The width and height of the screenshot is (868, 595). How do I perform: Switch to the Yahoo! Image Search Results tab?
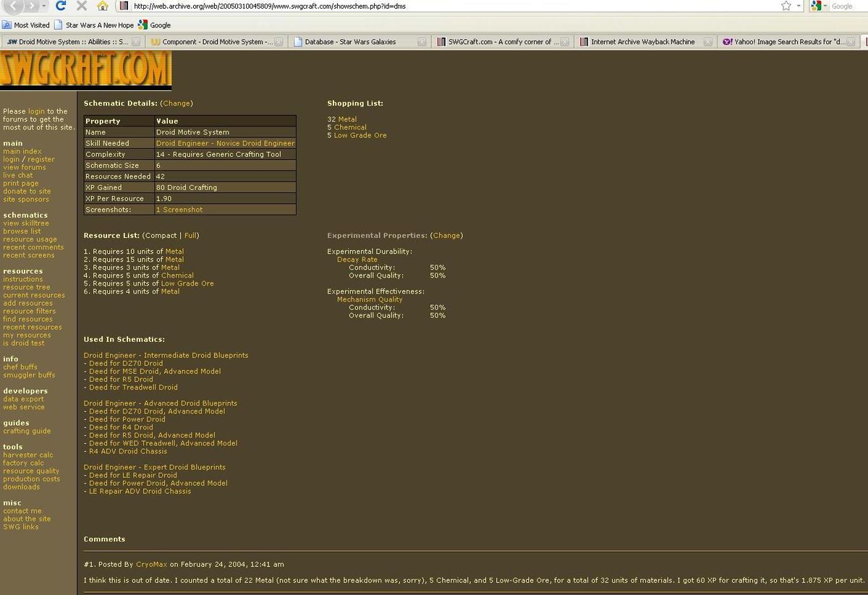pyautogui.click(x=788, y=42)
